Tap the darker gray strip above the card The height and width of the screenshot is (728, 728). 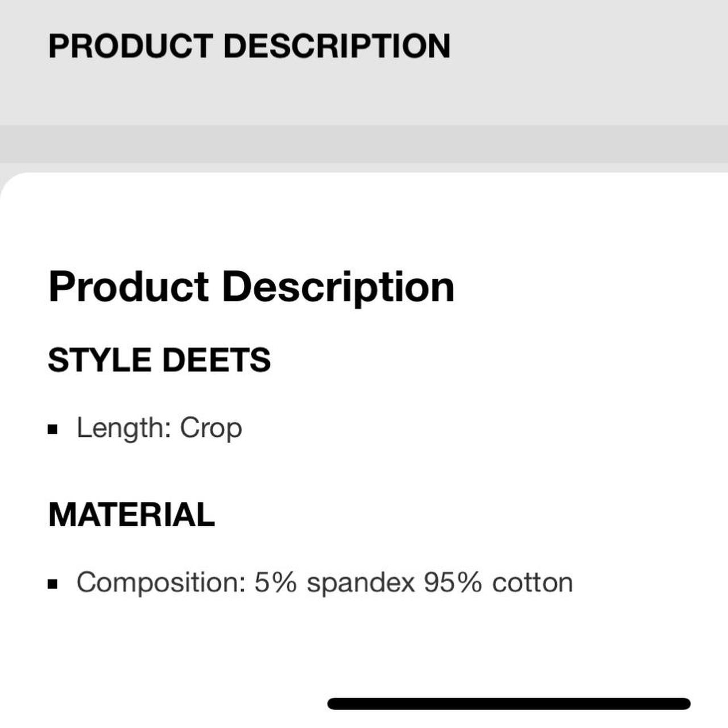(364, 144)
